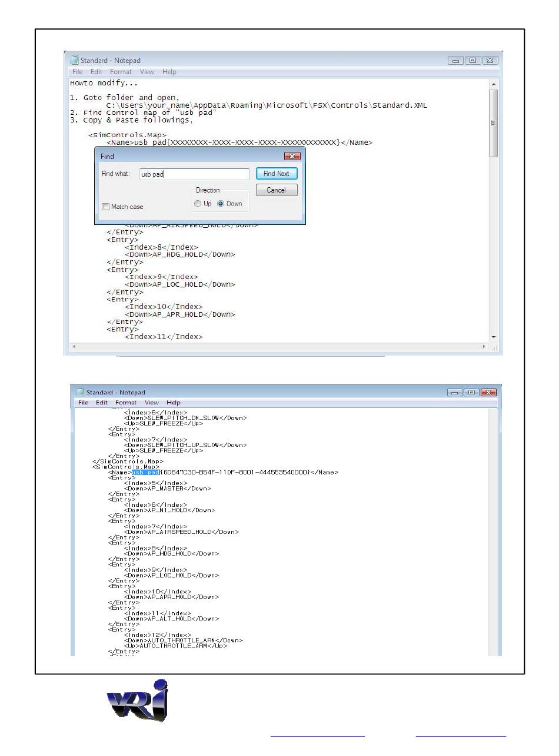This screenshot has width=559, height=756.
Task: Minimize the bottom Notepad window
Action: point(455,393)
